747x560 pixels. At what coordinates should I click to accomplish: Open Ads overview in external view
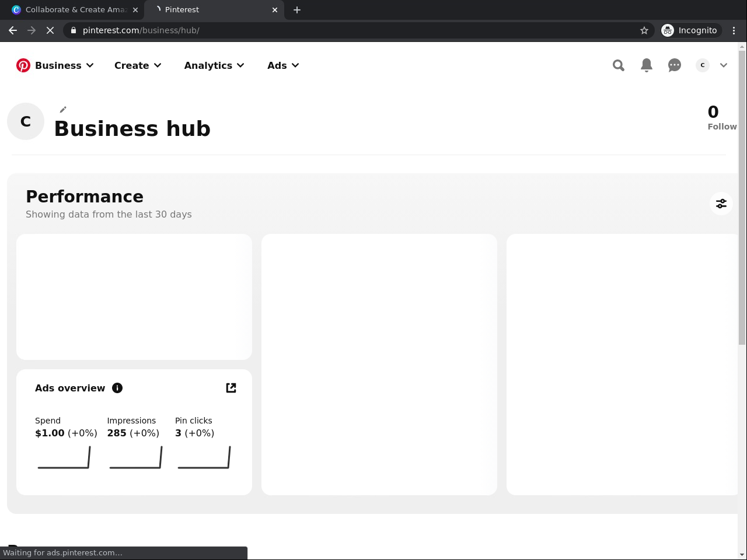point(231,388)
